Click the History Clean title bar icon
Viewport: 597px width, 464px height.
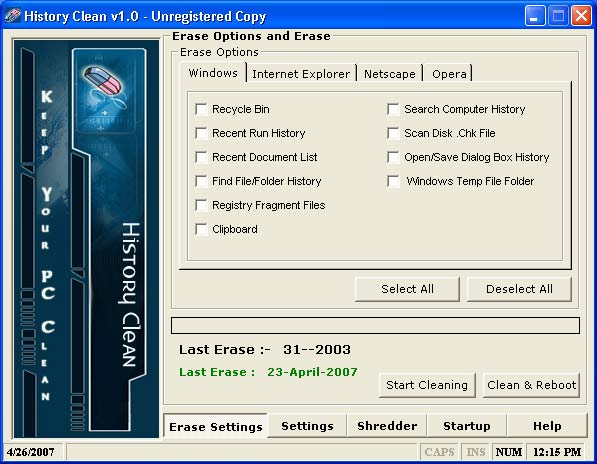pyautogui.click(x=13, y=16)
